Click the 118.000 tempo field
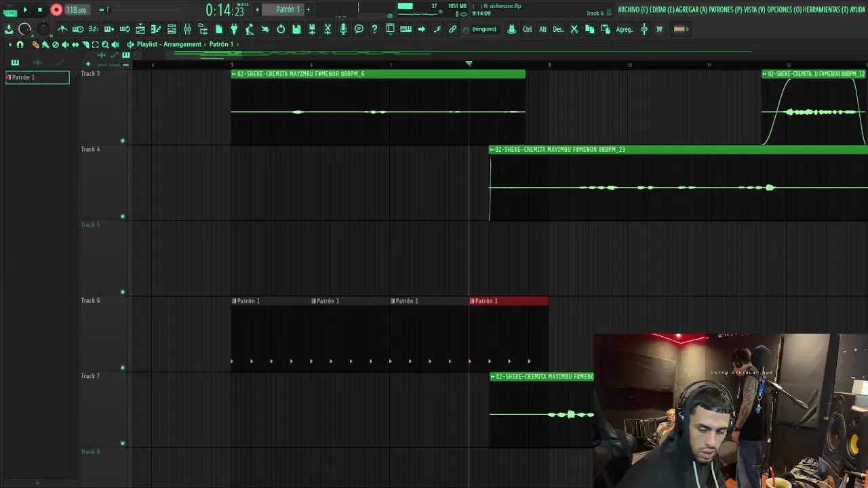Image resolution: width=868 pixels, height=488 pixels. tap(76, 10)
